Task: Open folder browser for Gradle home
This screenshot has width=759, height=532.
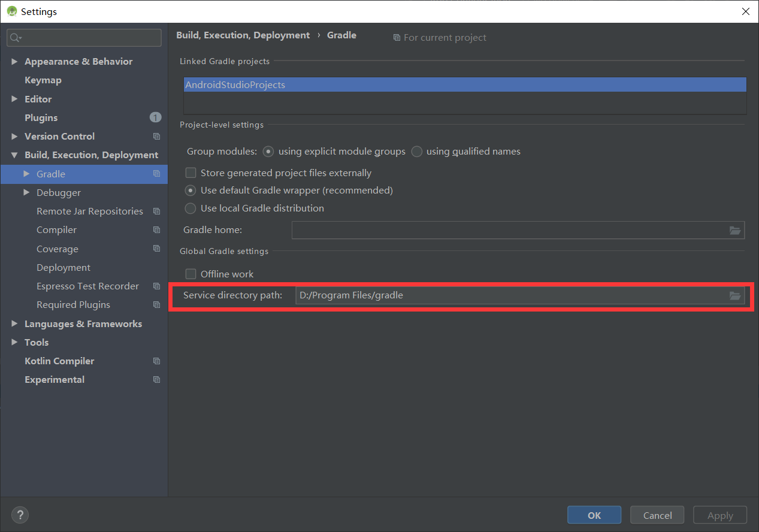Action: pyautogui.click(x=735, y=230)
